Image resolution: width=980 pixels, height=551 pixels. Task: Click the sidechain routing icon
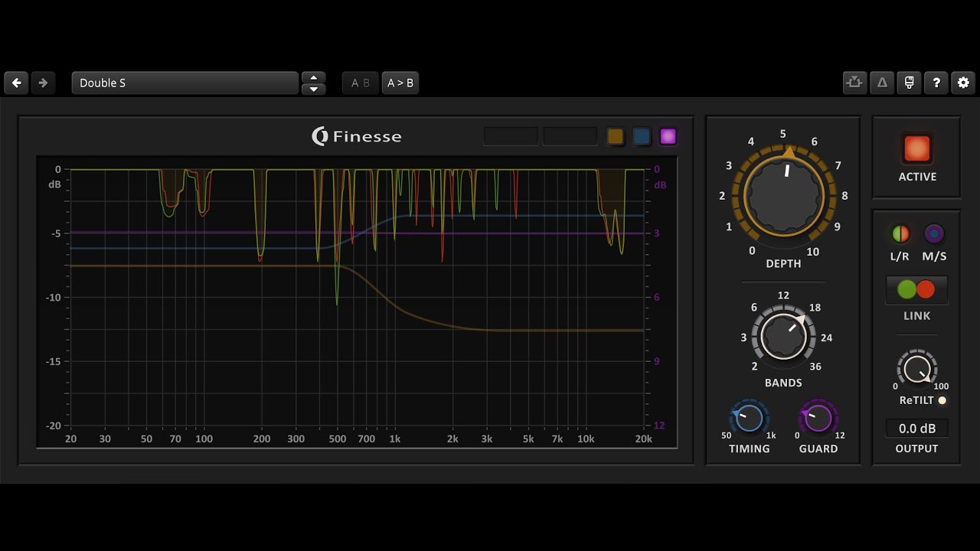855,83
